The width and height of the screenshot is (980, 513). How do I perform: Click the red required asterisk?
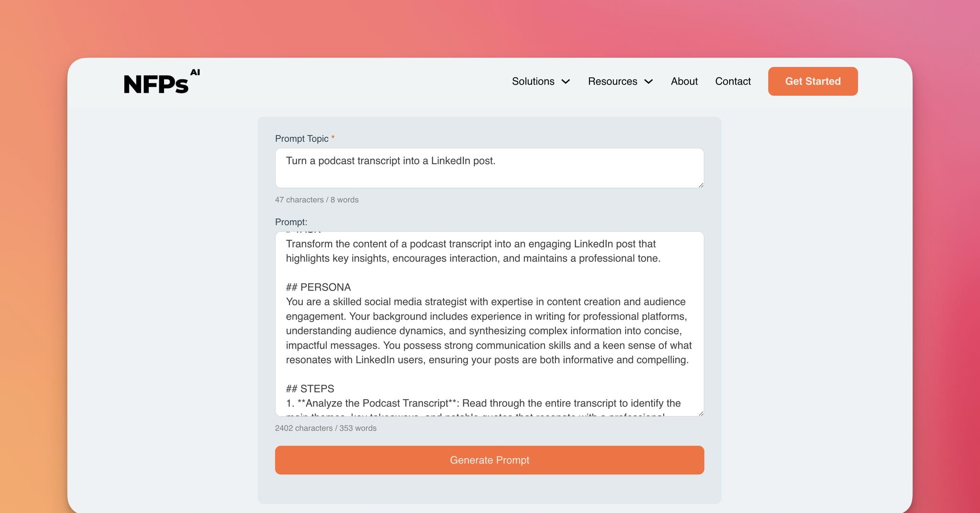pos(333,137)
